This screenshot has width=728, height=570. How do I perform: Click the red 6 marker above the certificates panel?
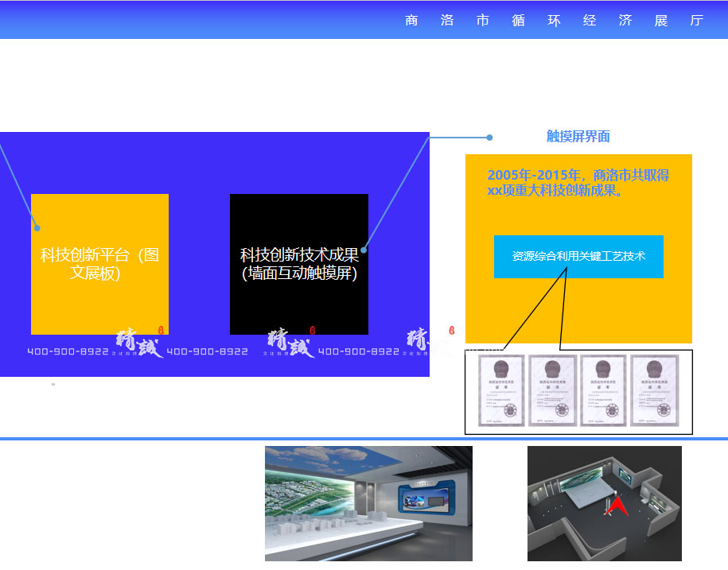[451, 330]
